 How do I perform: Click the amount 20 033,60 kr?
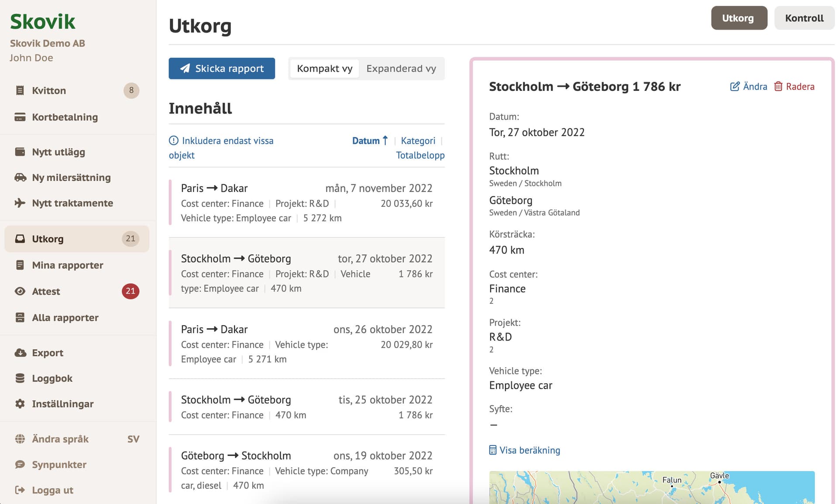(x=406, y=203)
